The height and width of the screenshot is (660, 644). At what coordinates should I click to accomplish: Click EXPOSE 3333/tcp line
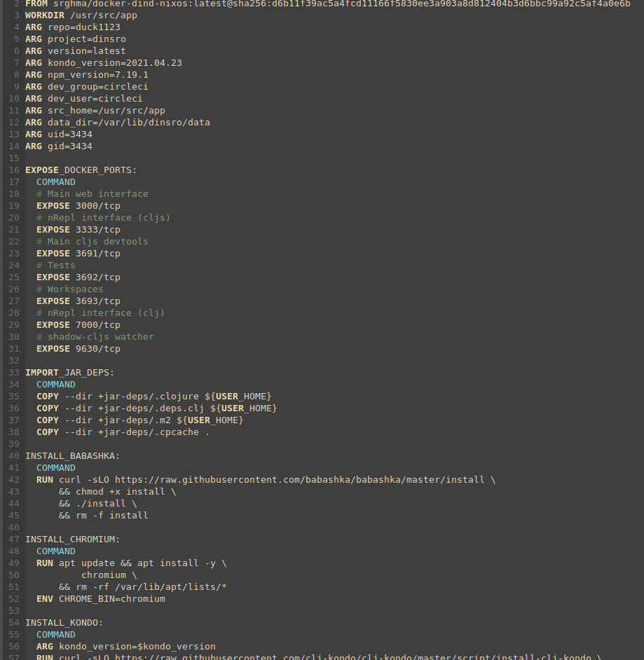78,230
